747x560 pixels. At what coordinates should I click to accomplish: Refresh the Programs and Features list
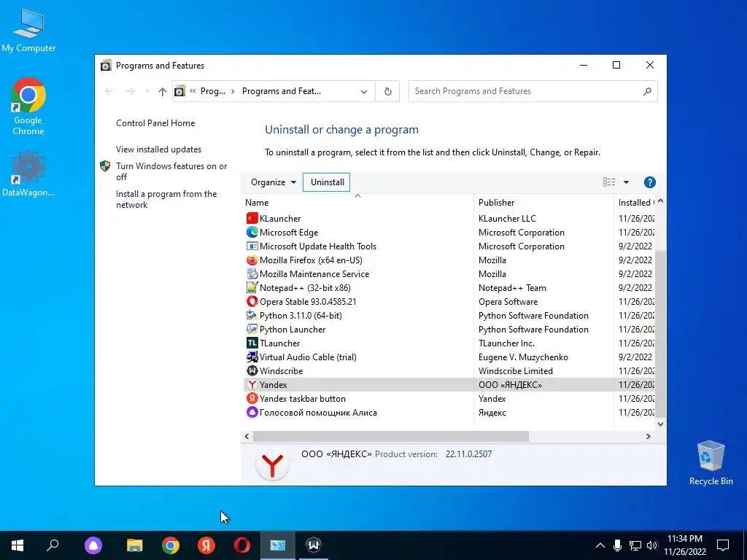pos(388,91)
